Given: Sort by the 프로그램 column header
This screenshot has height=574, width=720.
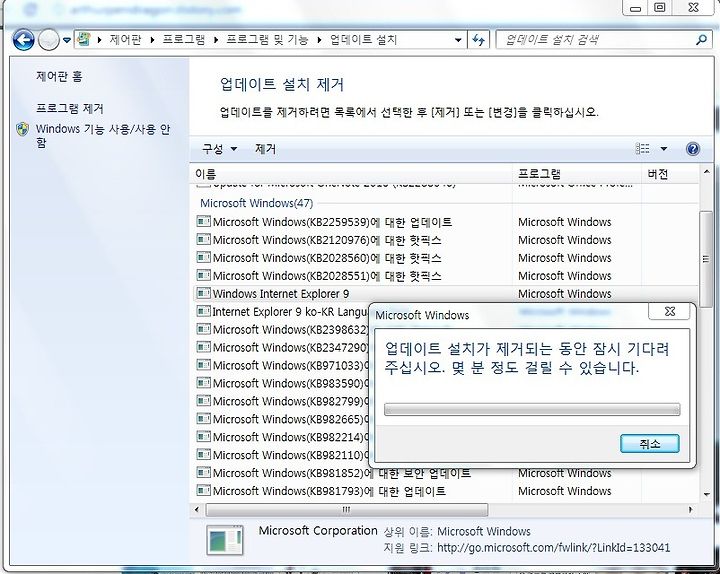Looking at the screenshot, I should [x=577, y=174].
